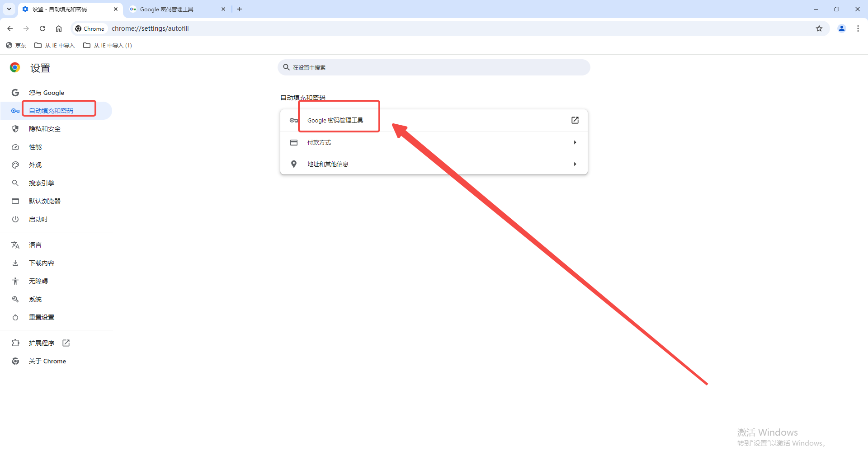Click the credit card icon for 付款方式
Screen dimensions: 868x470
(x=294, y=142)
